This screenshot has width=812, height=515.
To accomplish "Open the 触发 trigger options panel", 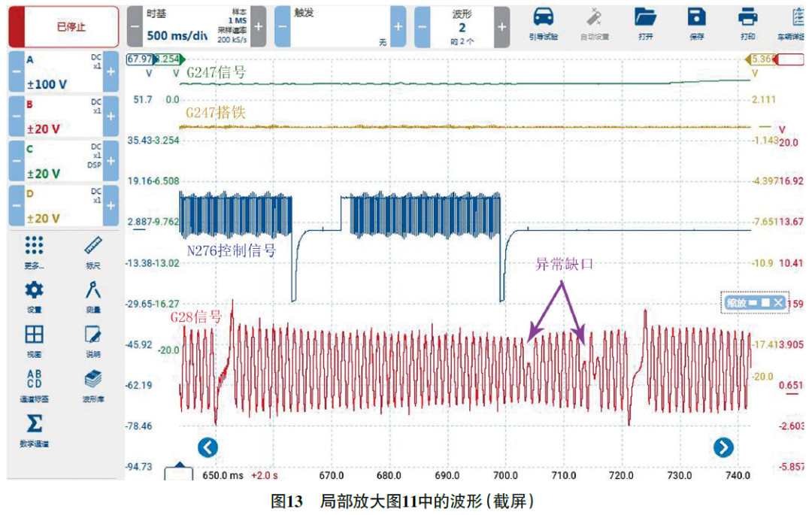I will tap(341, 26).
